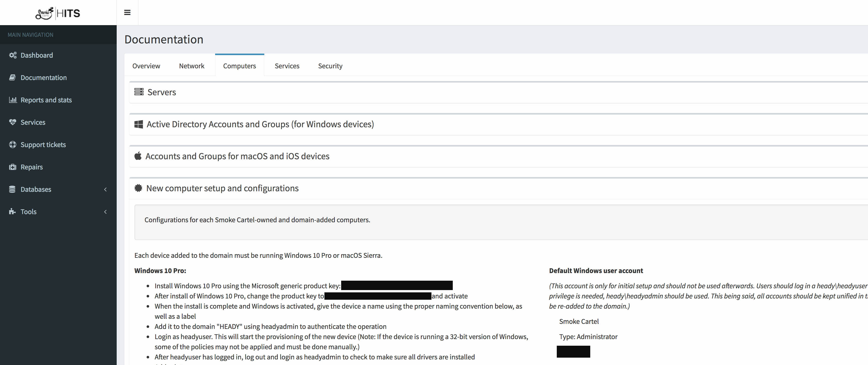Click the Support tickets lifebuoy icon
868x365 pixels.
[13, 144]
